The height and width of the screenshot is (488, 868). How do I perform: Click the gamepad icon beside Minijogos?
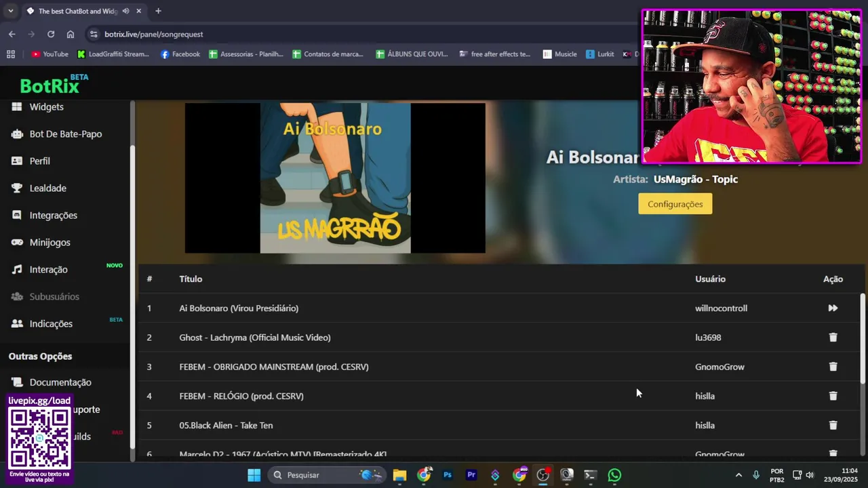[x=16, y=243]
